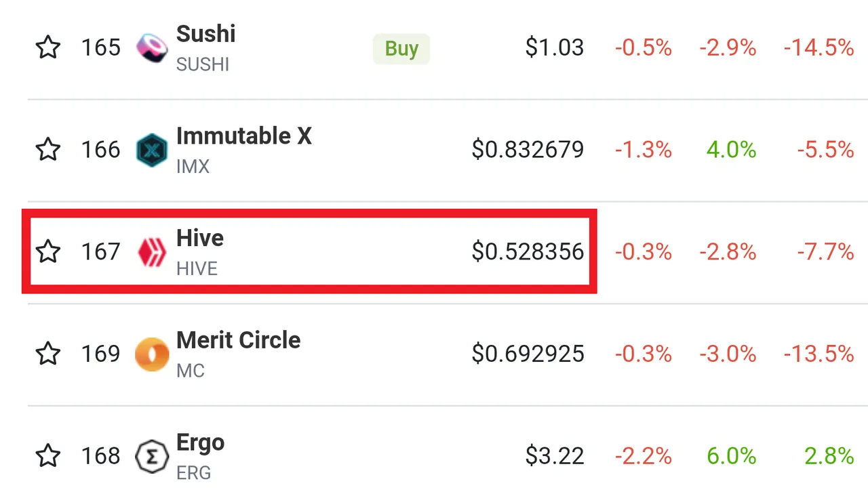Viewport: 868px width, 494px height.
Task: Select the red Hive logo icon
Action: pos(152,252)
